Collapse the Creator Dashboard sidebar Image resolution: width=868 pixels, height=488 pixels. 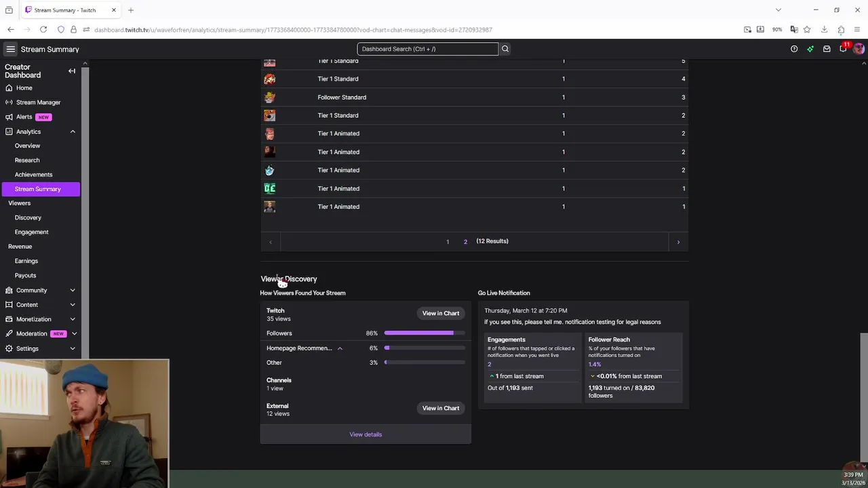point(72,71)
